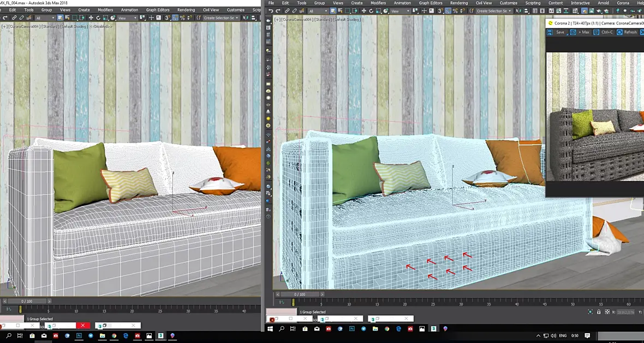
Task: Click Undo in the right 3ds Max window
Action: click(x=271, y=11)
